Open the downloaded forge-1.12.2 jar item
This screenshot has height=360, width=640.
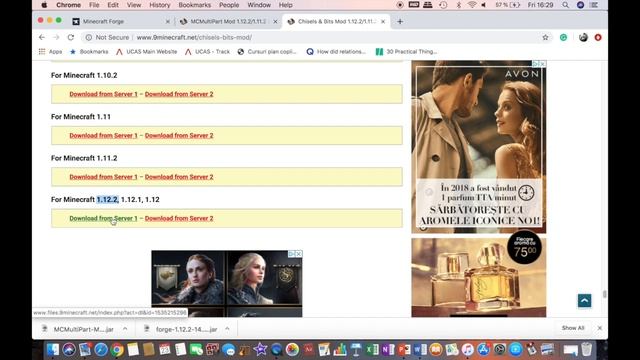[180, 329]
